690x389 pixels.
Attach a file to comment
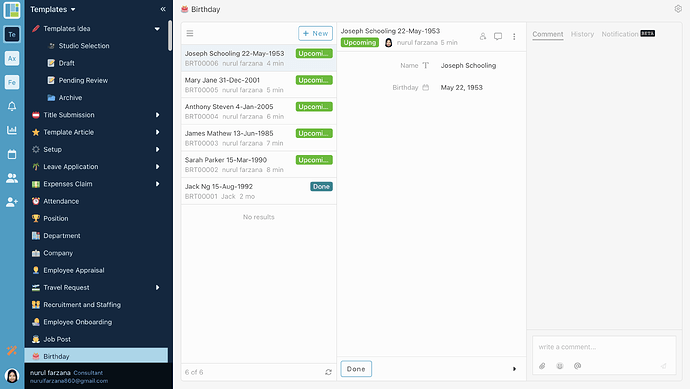pyautogui.click(x=542, y=366)
